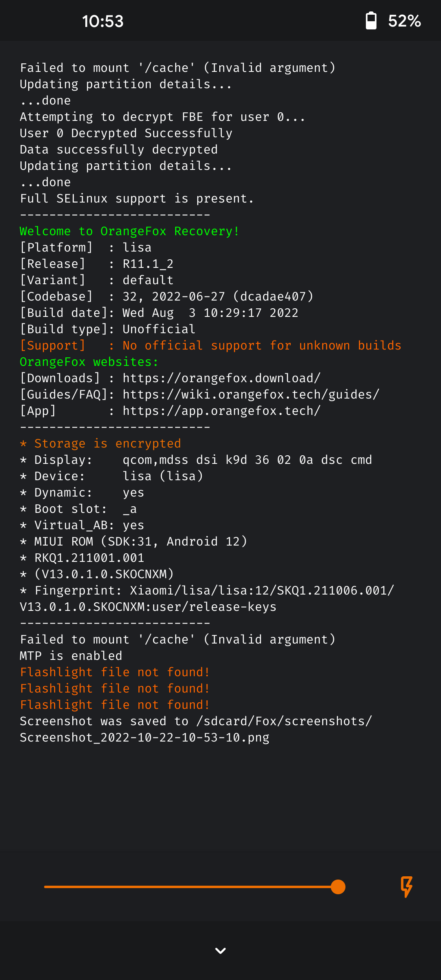Tap the 'Storage is encrypted' warning line
This screenshot has height=980, width=441.
[x=100, y=443]
